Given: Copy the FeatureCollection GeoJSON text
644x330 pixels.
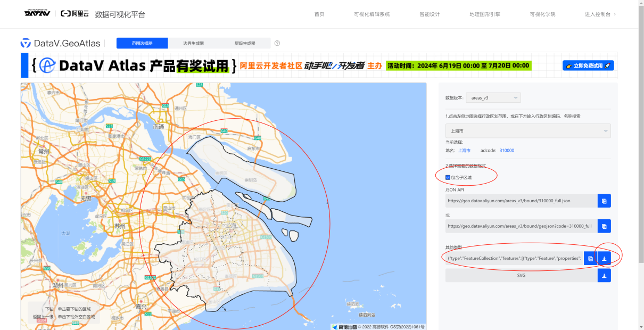Looking at the screenshot, I should (x=590, y=258).
